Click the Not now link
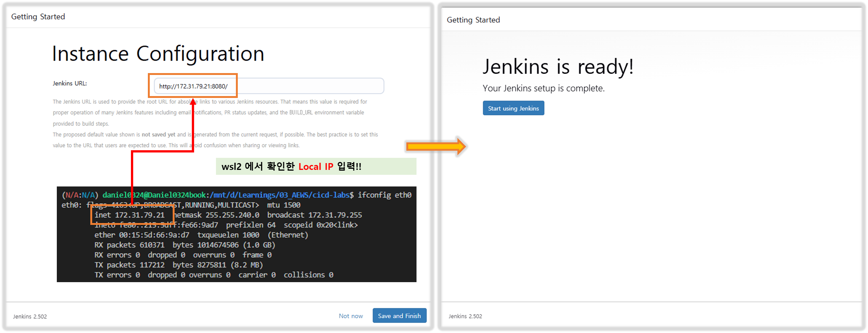This screenshot has height=333, width=868. click(351, 316)
